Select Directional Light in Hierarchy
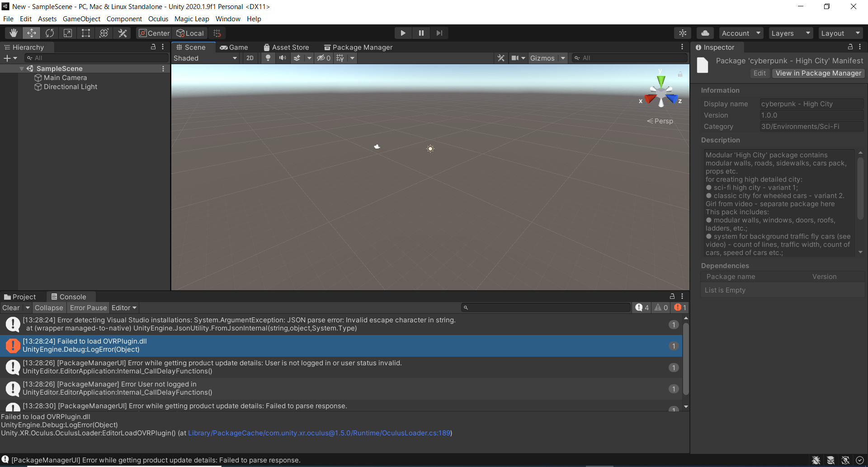This screenshot has height=467, width=868. click(x=71, y=87)
